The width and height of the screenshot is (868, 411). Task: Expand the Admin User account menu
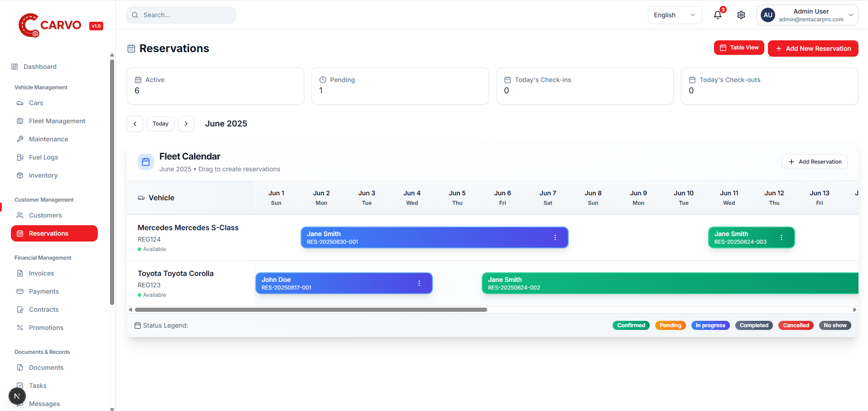807,15
